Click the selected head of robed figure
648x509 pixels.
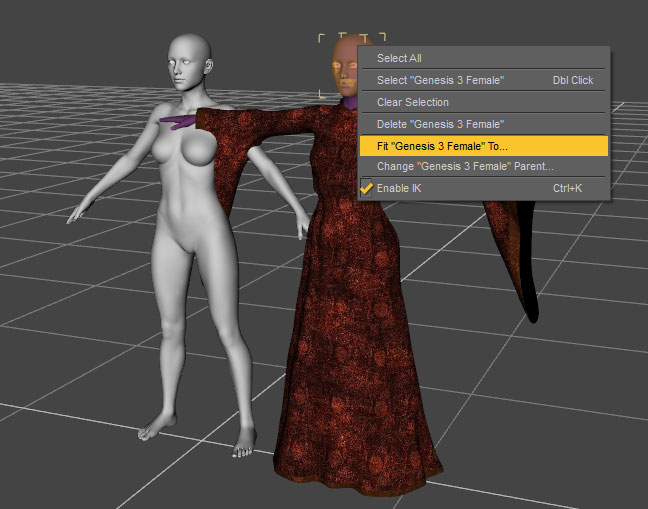coord(345,66)
